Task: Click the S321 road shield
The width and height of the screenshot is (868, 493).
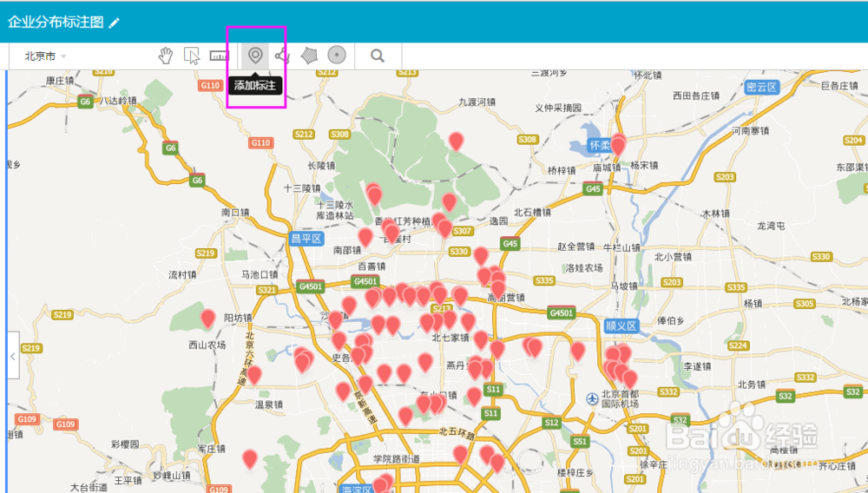Action: pos(266,290)
